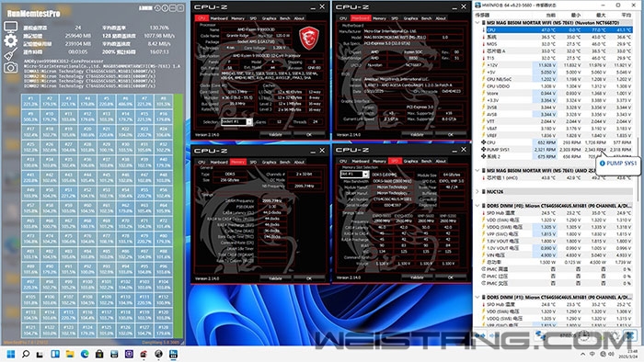Show hidden system tray icons chevron
Image resolution: width=644 pixels, height=362 pixels.
(582, 354)
